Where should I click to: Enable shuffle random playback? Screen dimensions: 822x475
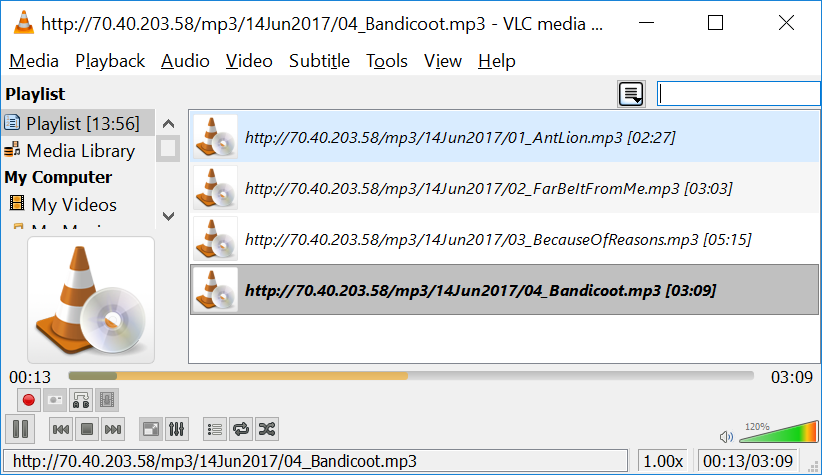click(x=267, y=430)
